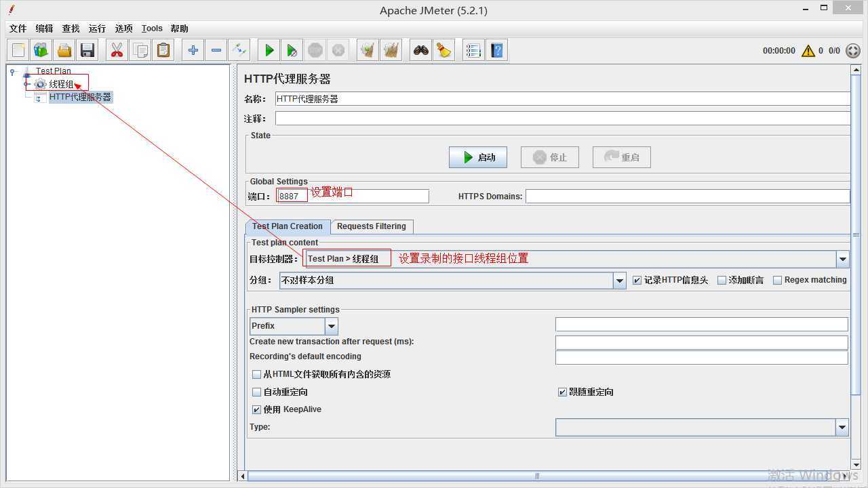The height and width of the screenshot is (488, 868).
Task: Reset search with brush icon
Action: (x=444, y=50)
